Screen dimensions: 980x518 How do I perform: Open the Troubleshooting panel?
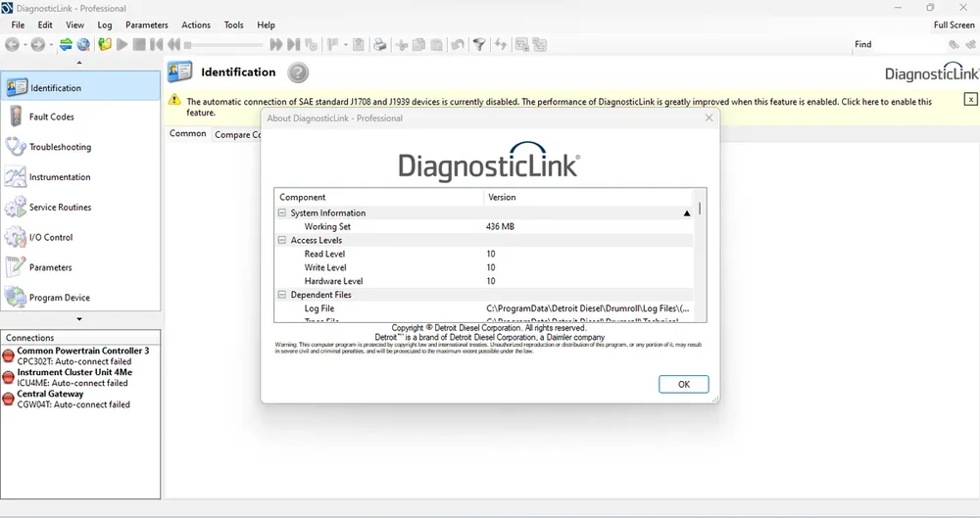[59, 147]
